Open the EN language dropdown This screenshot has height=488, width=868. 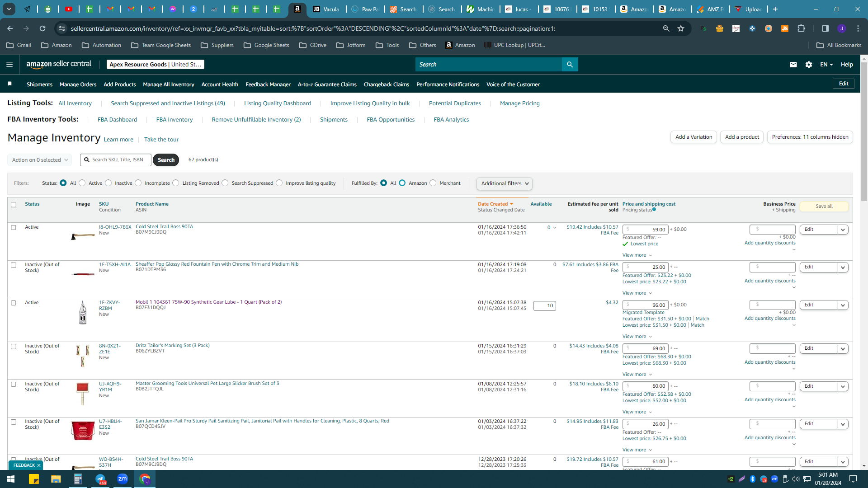point(826,65)
